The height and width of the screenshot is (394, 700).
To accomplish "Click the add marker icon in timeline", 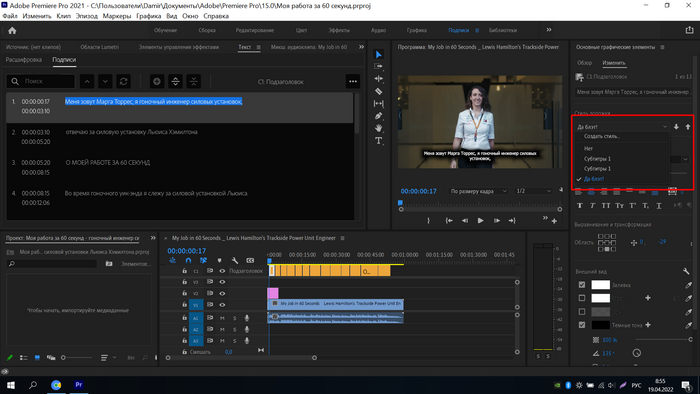I will tap(219, 261).
